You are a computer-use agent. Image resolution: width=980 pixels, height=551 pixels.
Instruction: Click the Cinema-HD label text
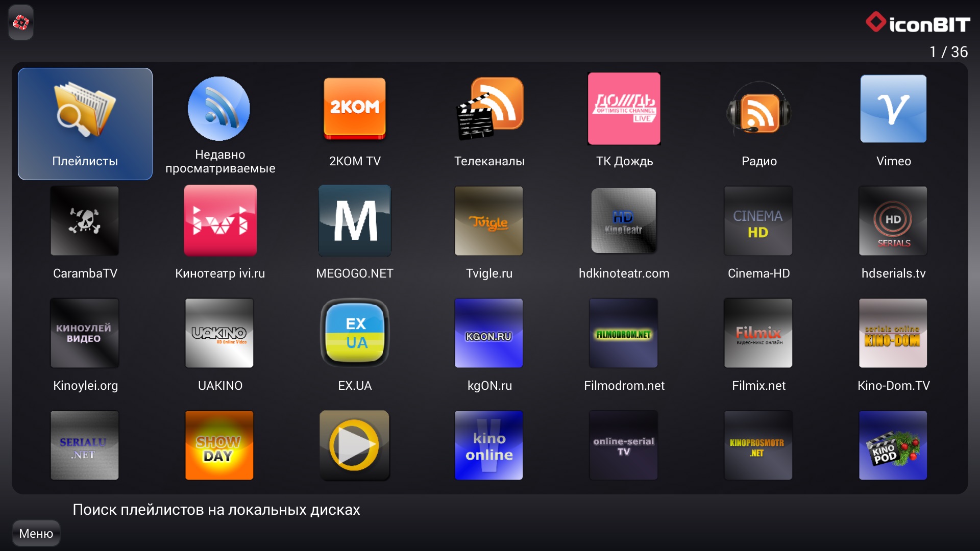(x=759, y=273)
